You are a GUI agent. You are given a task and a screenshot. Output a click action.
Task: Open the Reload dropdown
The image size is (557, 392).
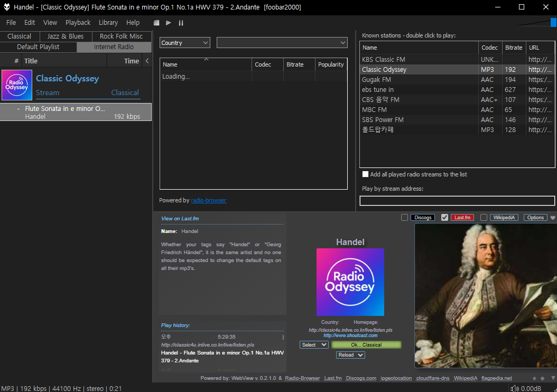pyautogui.click(x=350, y=355)
